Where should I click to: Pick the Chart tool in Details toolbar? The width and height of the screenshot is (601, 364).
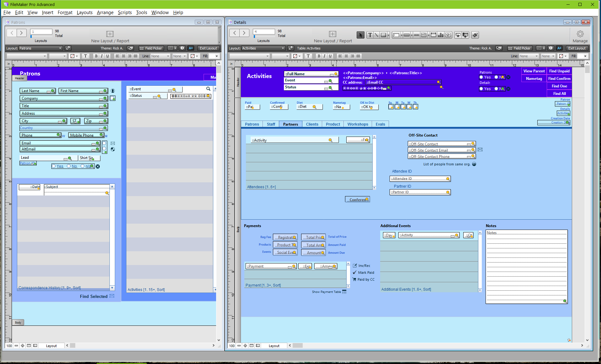click(x=441, y=35)
